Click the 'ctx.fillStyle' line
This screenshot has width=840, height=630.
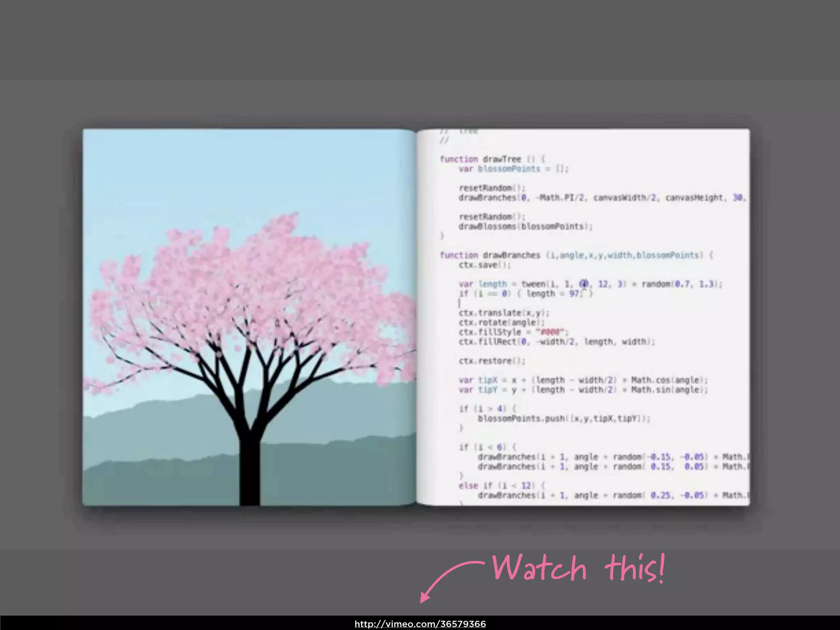(x=514, y=332)
